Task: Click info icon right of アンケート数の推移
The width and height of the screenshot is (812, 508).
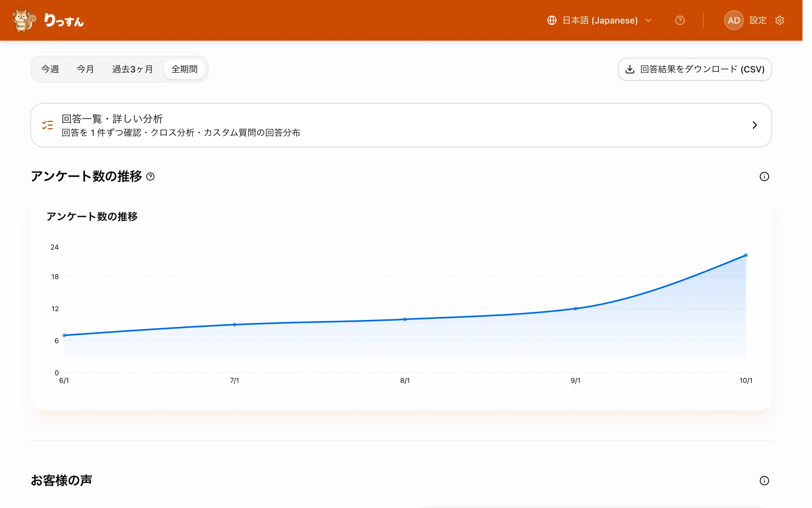Action: (x=764, y=177)
